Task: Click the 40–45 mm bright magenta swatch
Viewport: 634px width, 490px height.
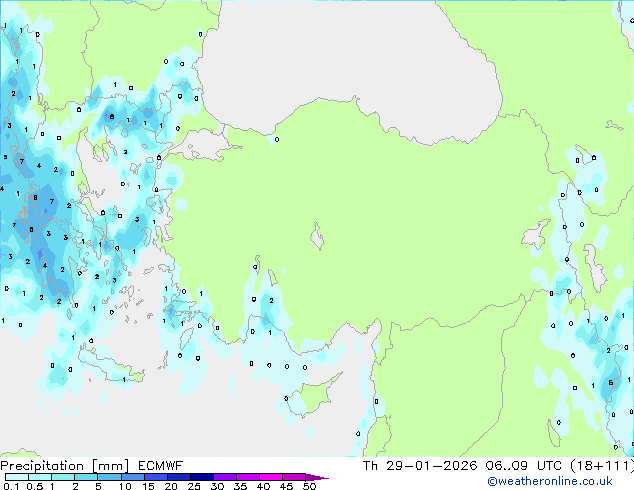Action: (271, 477)
